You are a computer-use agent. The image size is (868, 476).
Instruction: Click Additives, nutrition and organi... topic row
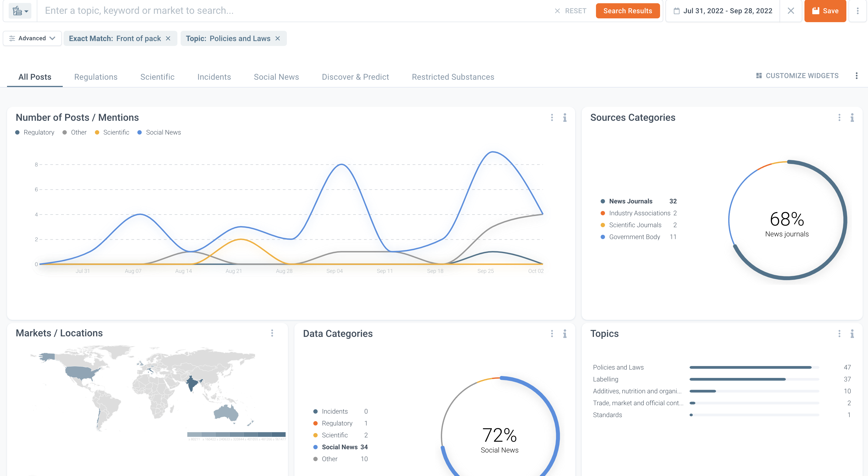pos(722,391)
